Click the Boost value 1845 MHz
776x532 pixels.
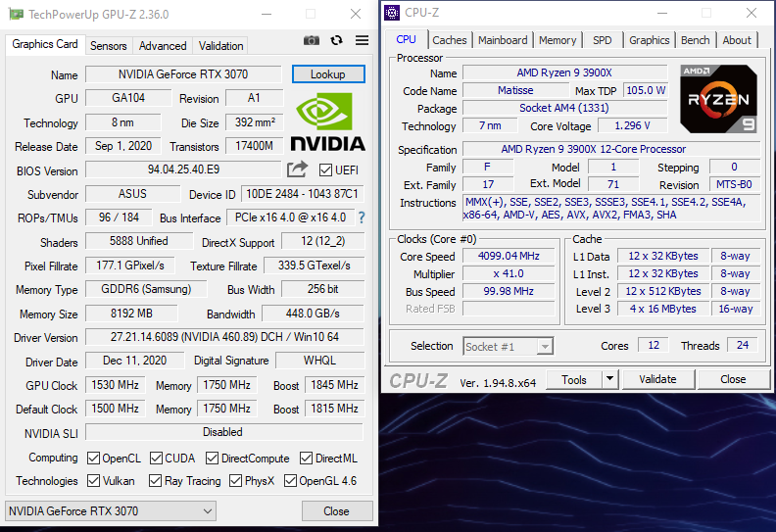click(x=334, y=384)
